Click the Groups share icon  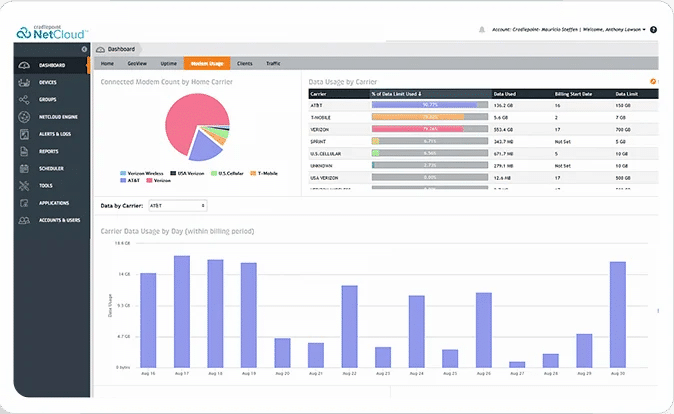coord(24,100)
